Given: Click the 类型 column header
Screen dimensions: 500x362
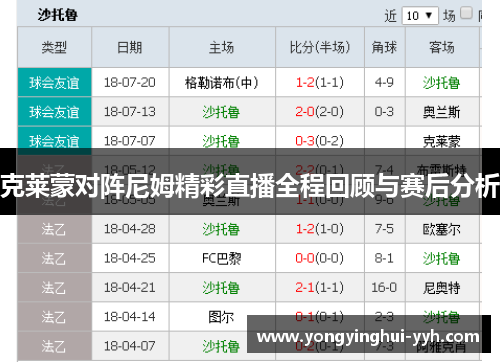Looking at the screenshot, I should [54, 47].
